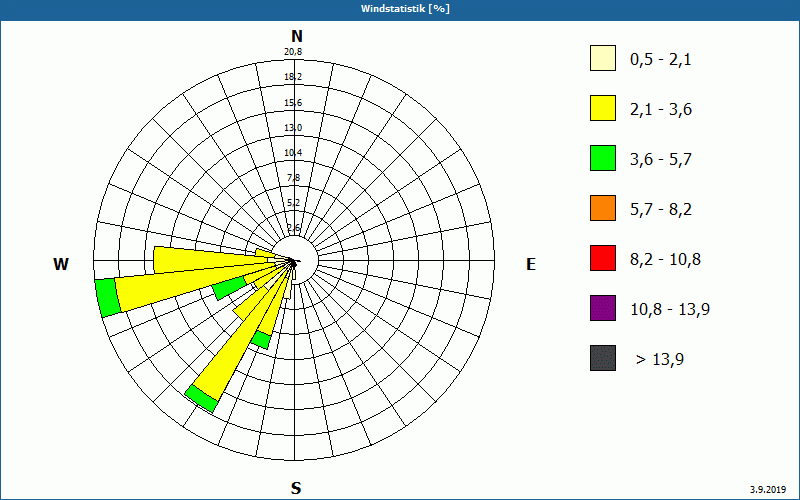Click the legend label "10,8 - 13,9"
800x500 pixels.
[670, 310]
